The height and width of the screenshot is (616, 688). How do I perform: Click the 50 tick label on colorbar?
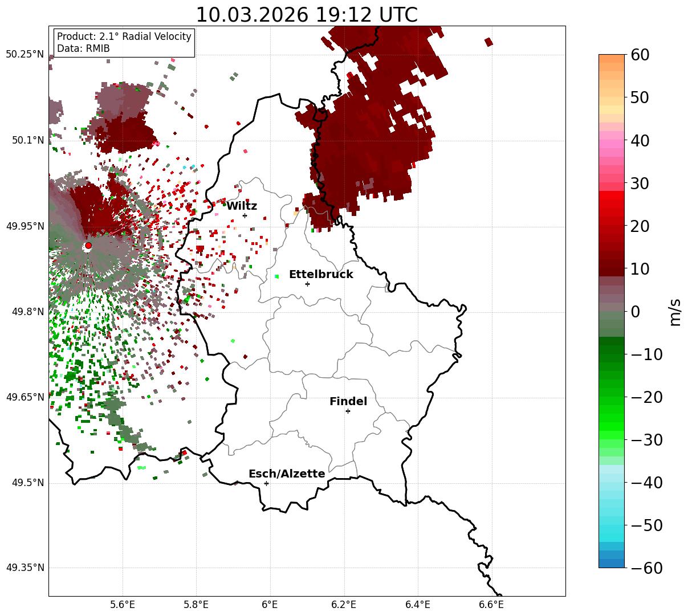641,97
